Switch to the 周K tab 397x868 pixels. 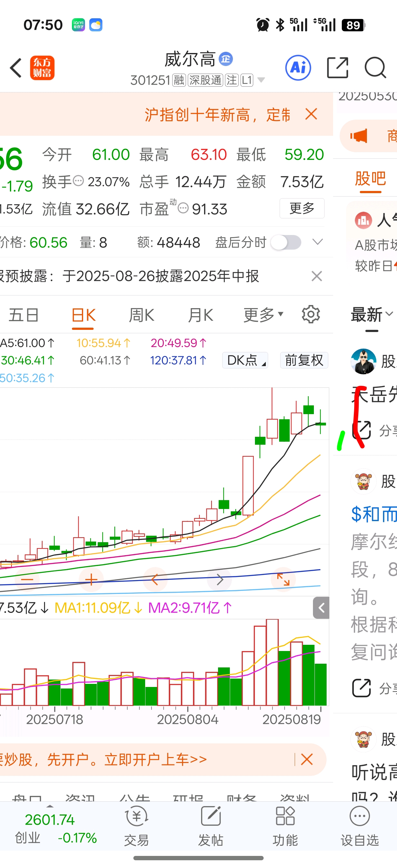[x=141, y=315]
